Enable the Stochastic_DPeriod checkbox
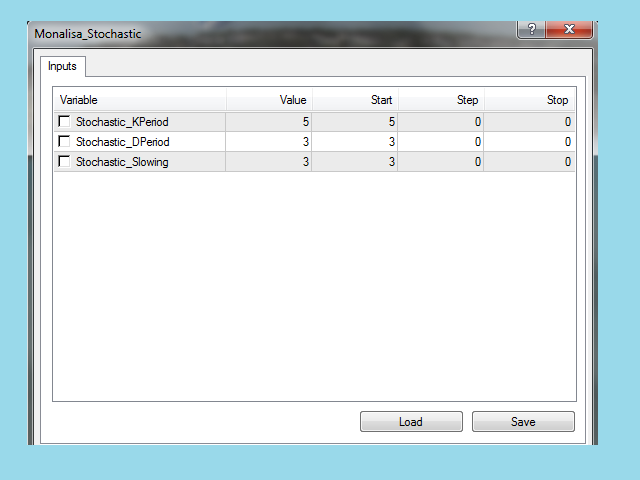The height and width of the screenshot is (480, 640). point(64,141)
